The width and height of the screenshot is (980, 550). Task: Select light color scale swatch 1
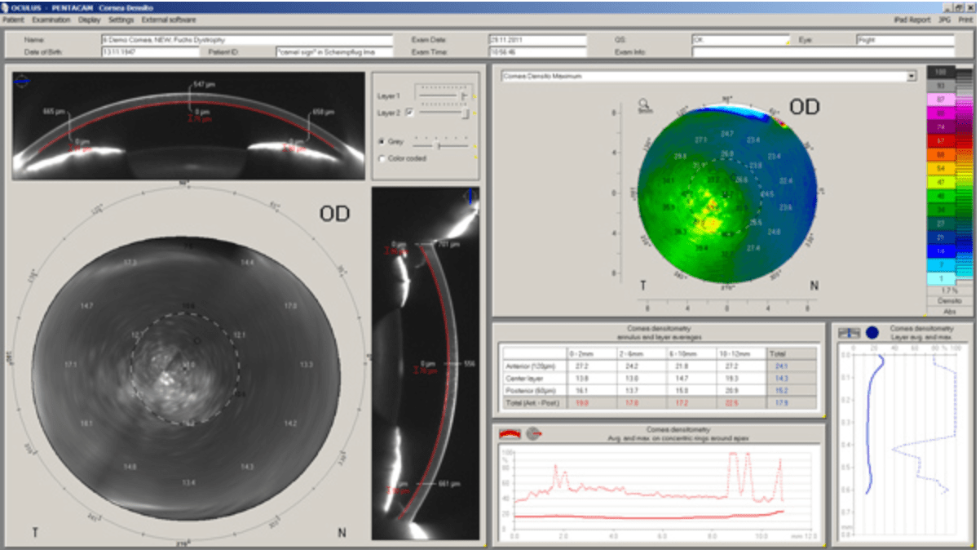(940, 278)
